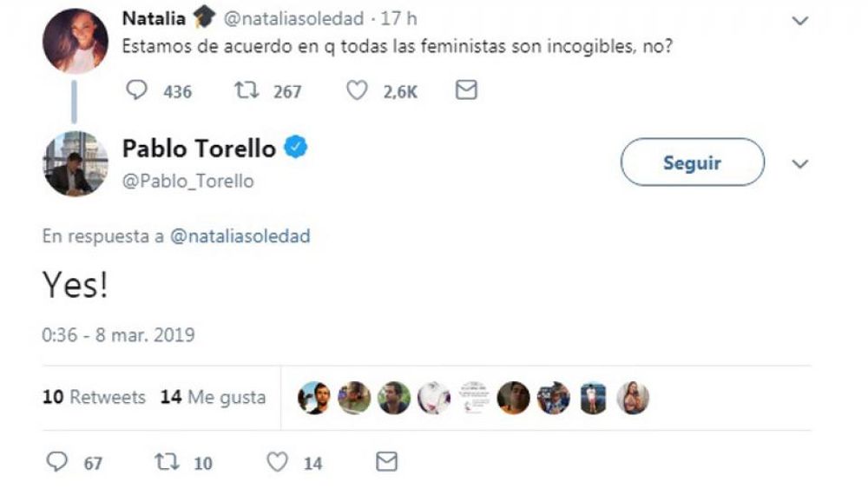Open the tweet timestamp 0:36 - 8 mar. 2019
868x489 pixels.
click(118, 334)
